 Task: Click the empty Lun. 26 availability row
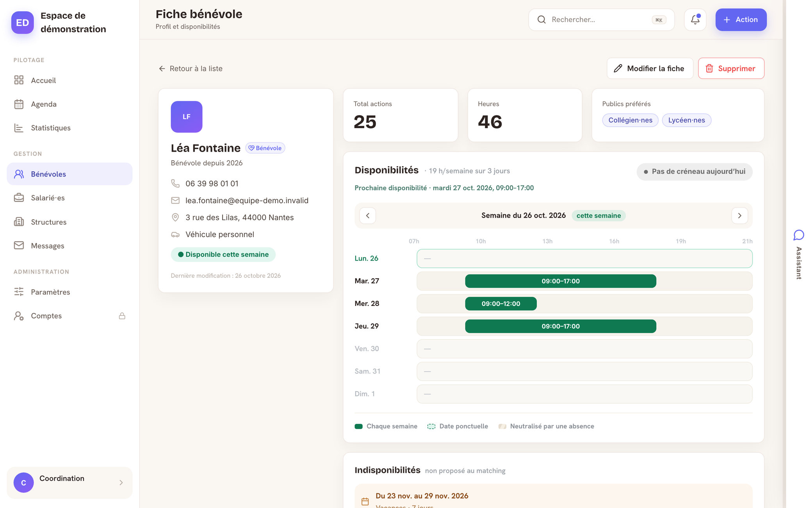584,258
